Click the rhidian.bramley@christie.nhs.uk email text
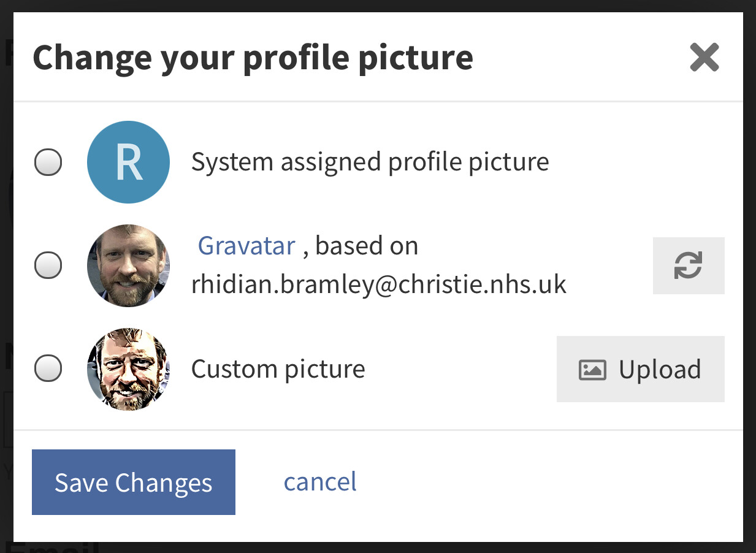The width and height of the screenshot is (756, 553). coord(378,284)
